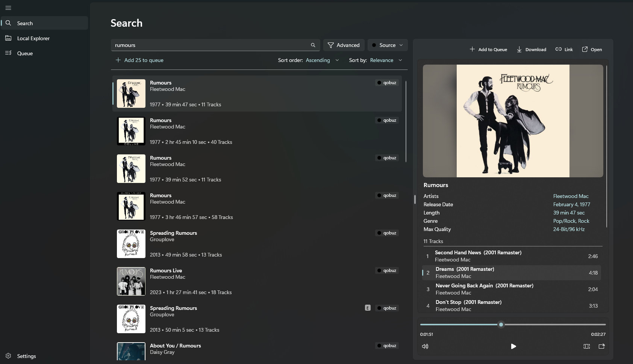633x364 pixels.
Task: Play the track preview
Action: pos(513,346)
